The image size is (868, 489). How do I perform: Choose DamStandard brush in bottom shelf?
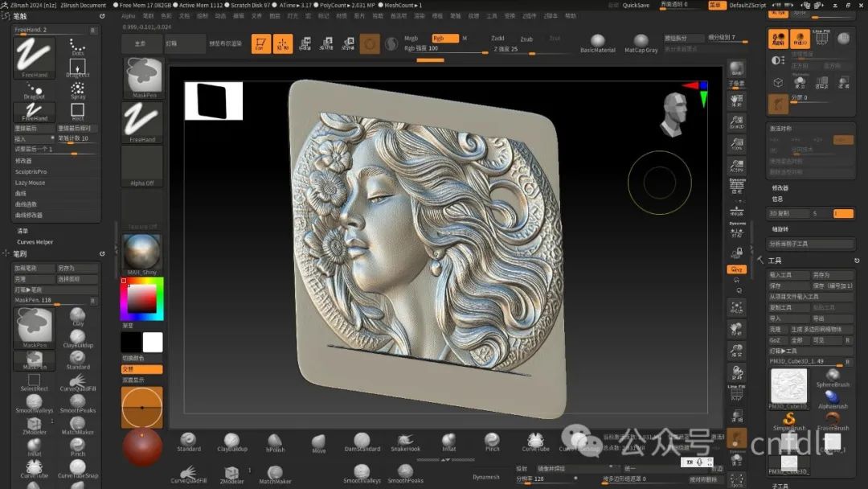point(362,442)
